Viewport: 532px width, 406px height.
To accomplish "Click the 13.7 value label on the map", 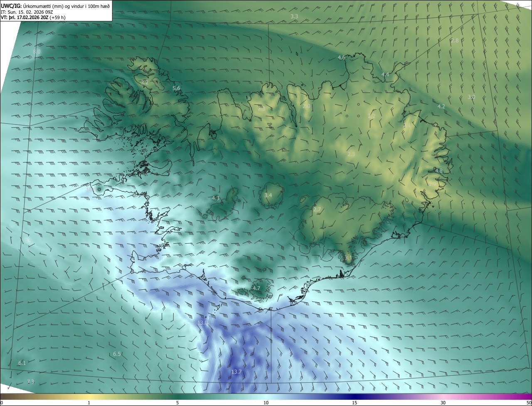I will 236,372.
